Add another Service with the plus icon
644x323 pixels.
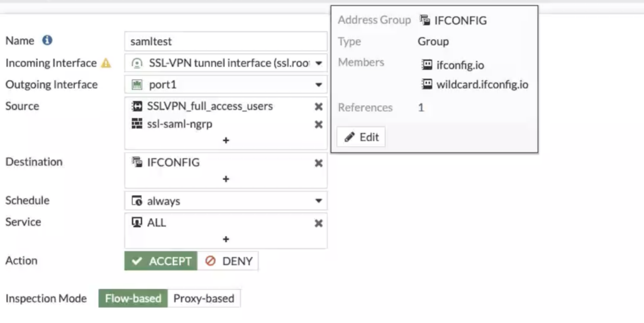226,239
